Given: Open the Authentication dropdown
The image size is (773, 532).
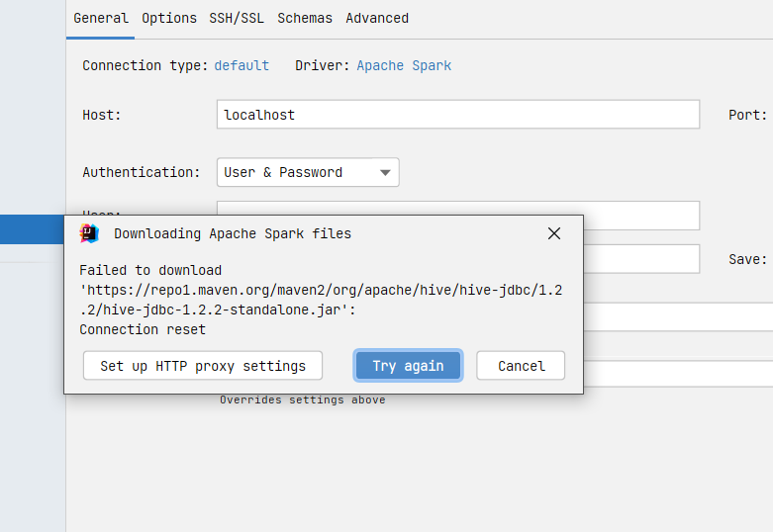Looking at the screenshot, I should (x=308, y=172).
